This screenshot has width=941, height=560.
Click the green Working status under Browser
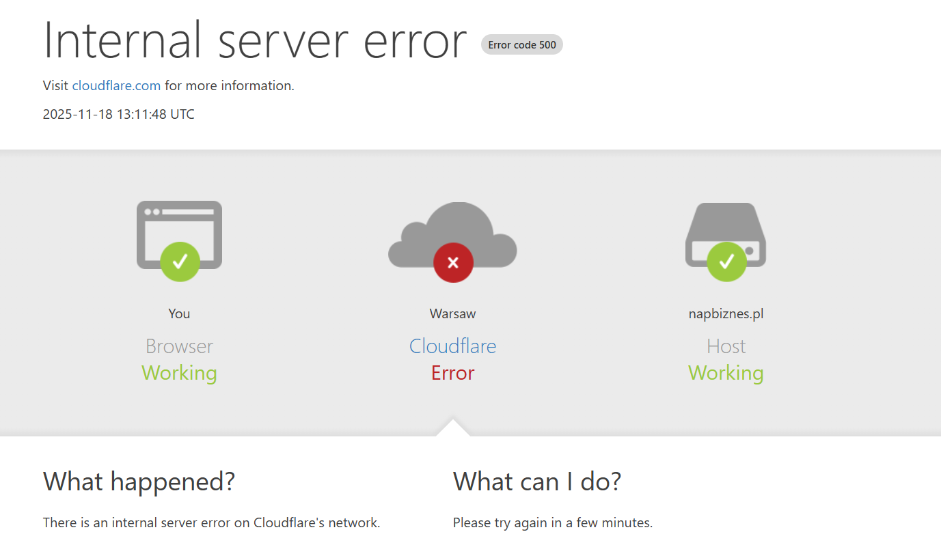pos(179,373)
